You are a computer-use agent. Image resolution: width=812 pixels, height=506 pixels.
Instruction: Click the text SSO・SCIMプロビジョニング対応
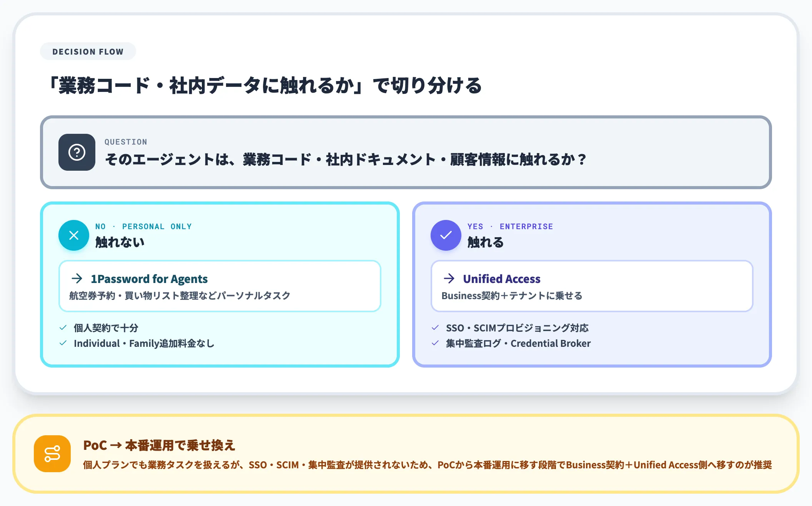[x=517, y=328]
